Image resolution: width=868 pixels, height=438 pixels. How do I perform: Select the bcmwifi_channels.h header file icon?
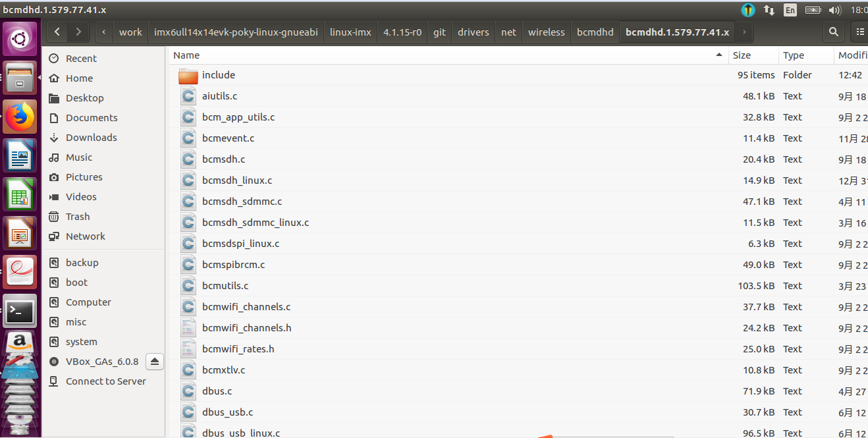coord(188,328)
